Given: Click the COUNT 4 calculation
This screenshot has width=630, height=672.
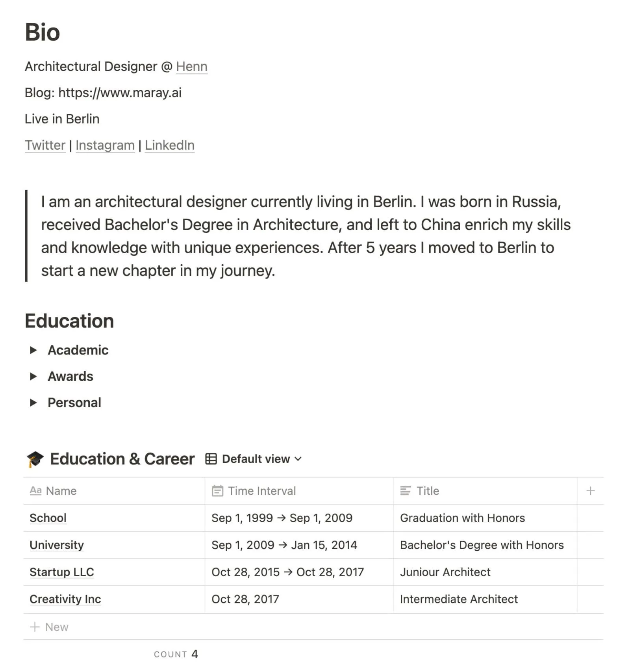Looking at the screenshot, I should (176, 654).
